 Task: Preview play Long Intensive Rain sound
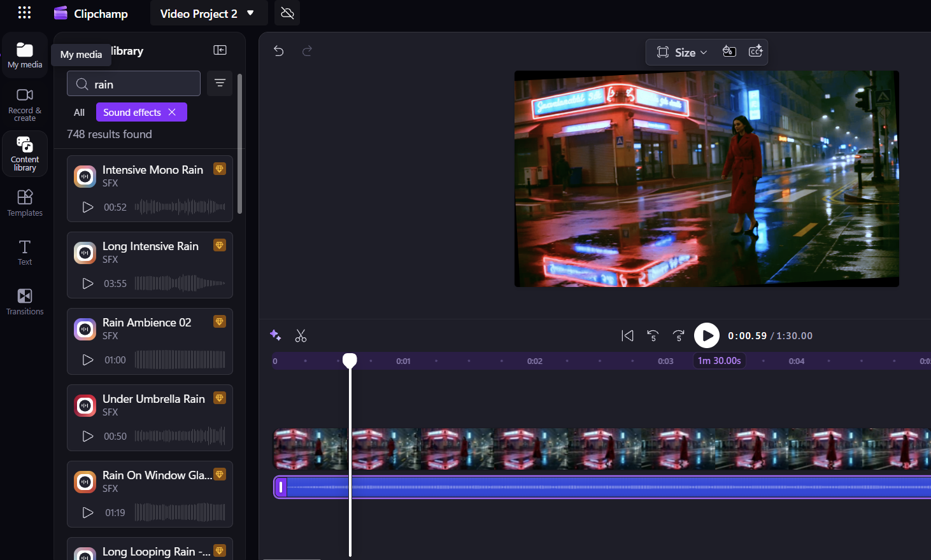[88, 283]
